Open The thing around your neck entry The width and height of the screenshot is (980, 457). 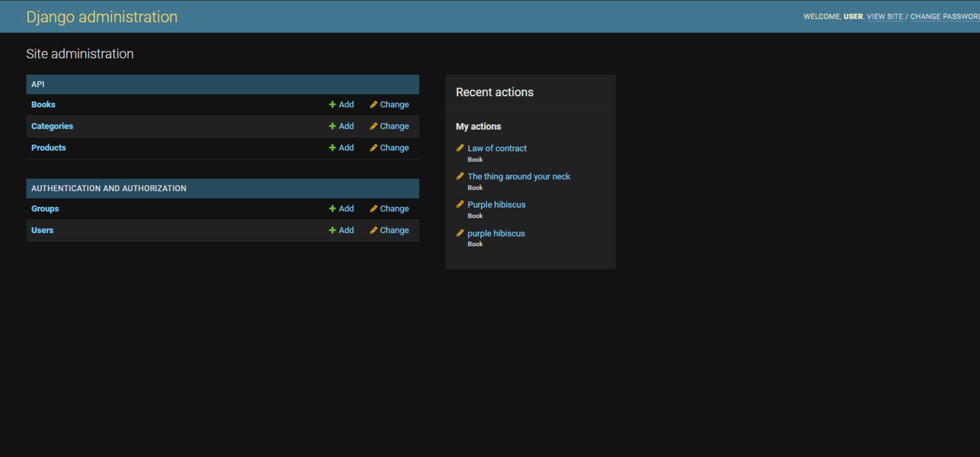click(519, 177)
